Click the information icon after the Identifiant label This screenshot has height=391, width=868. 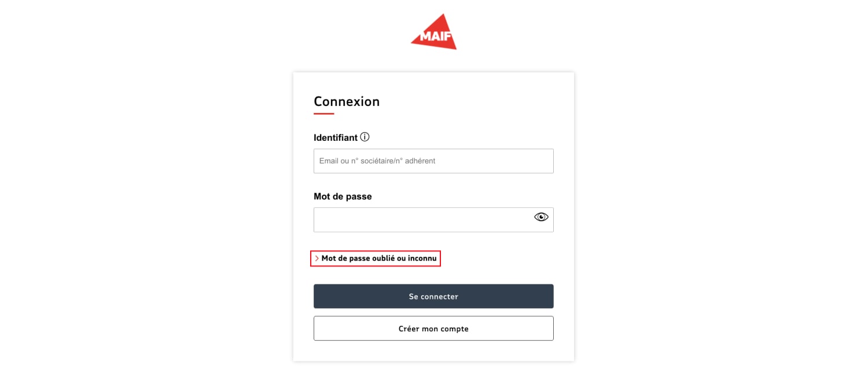pyautogui.click(x=365, y=136)
